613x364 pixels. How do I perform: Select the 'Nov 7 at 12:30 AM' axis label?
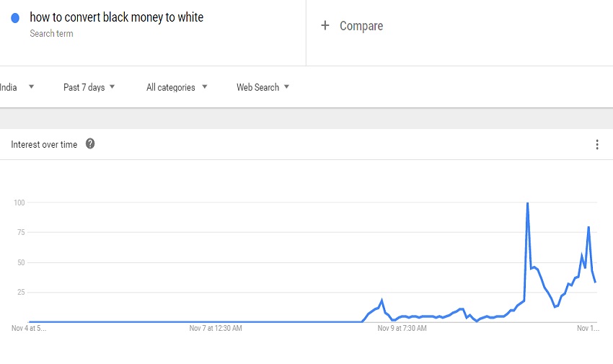[x=216, y=329]
